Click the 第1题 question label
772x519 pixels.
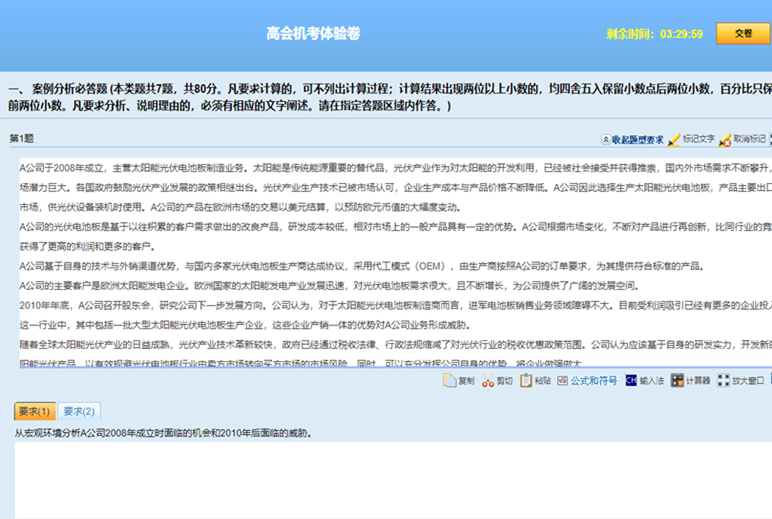[x=21, y=139]
